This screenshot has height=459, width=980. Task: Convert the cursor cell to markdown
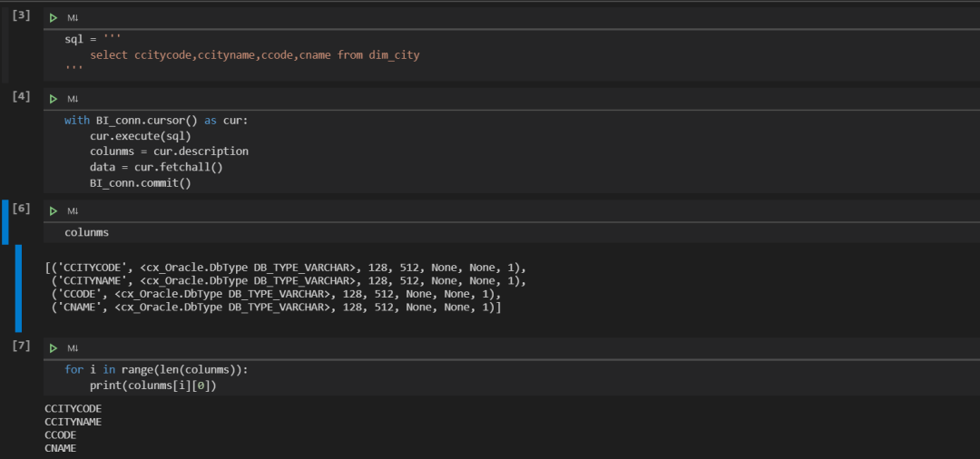[x=73, y=99]
